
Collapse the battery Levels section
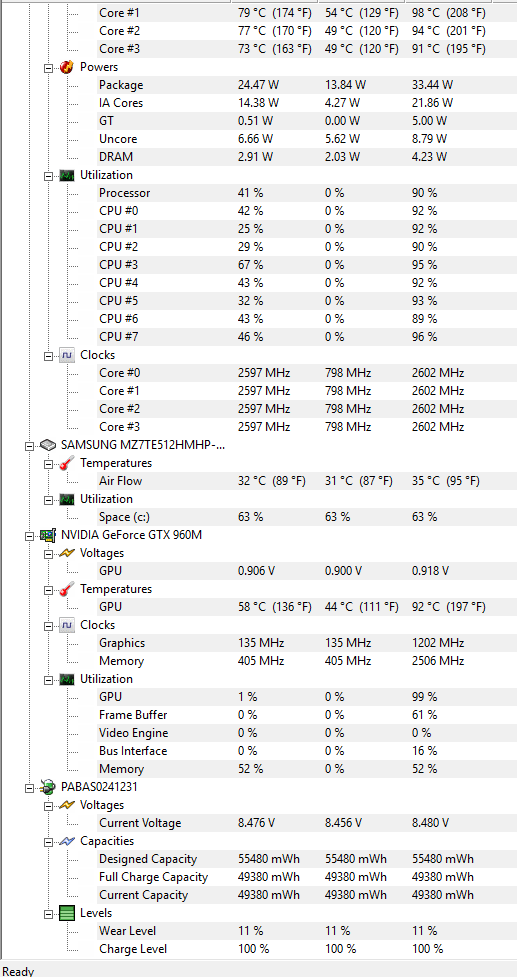click(48, 913)
